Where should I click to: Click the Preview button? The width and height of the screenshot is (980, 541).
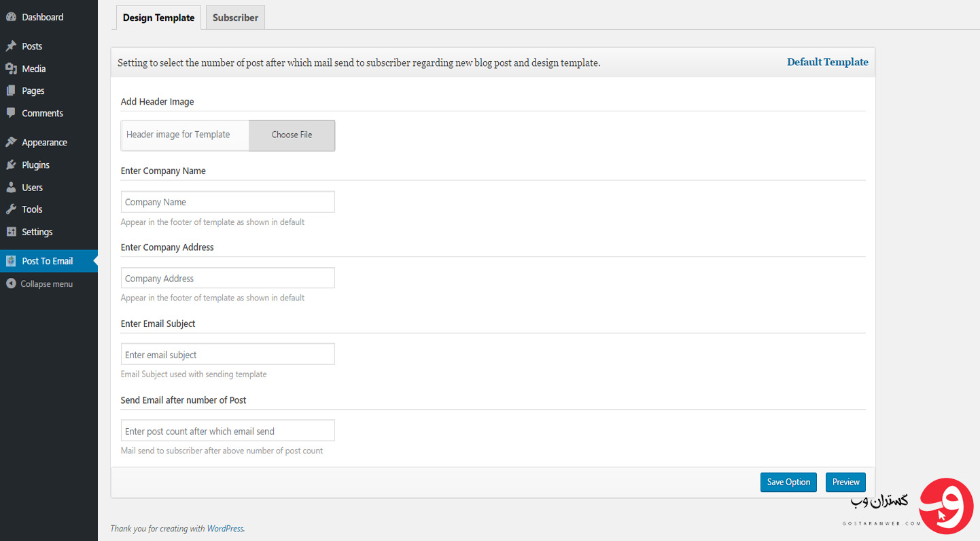click(x=845, y=482)
